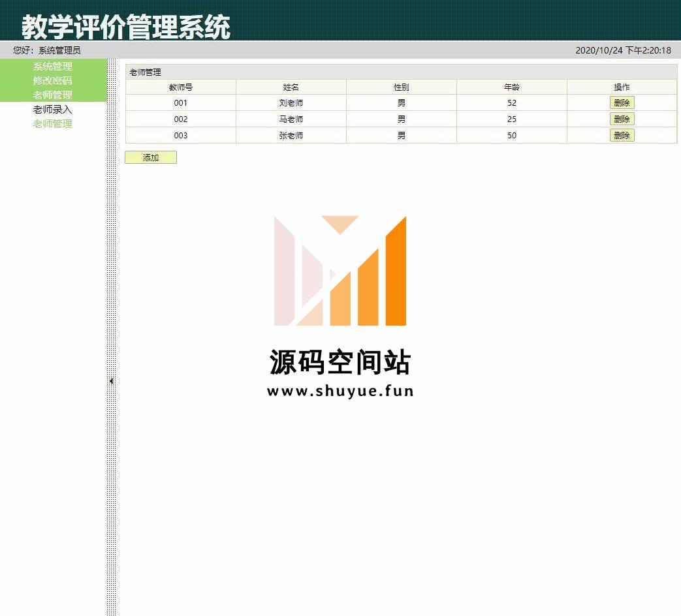This screenshot has width=681, height=616.
Task: Click the 性别 column header
Action: [x=402, y=87]
